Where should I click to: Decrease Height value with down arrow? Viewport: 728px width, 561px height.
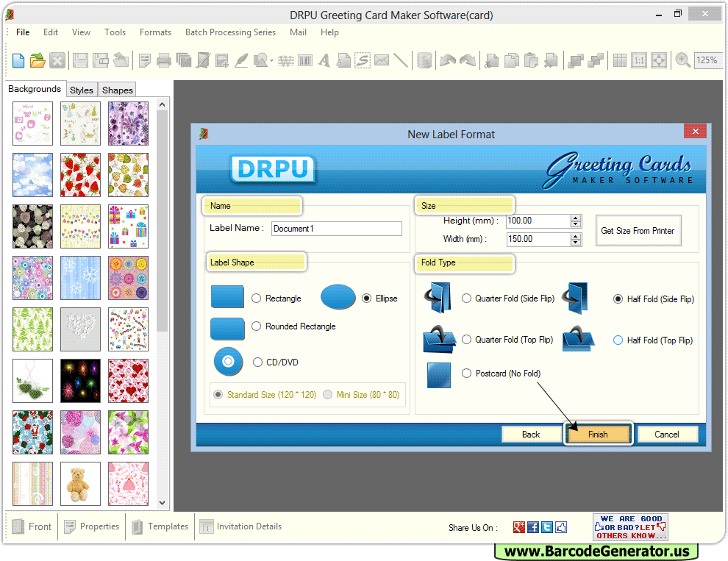(576, 224)
